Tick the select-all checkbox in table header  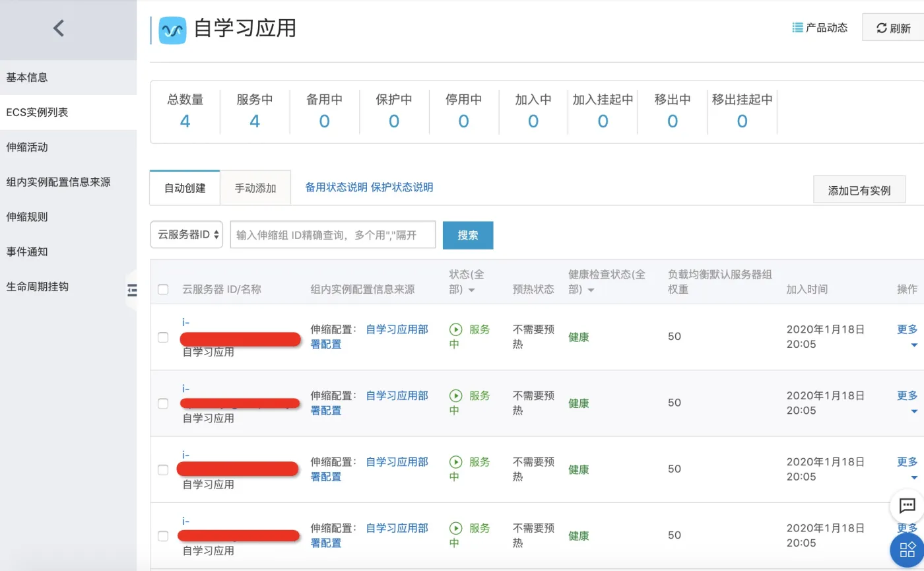click(163, 289)
